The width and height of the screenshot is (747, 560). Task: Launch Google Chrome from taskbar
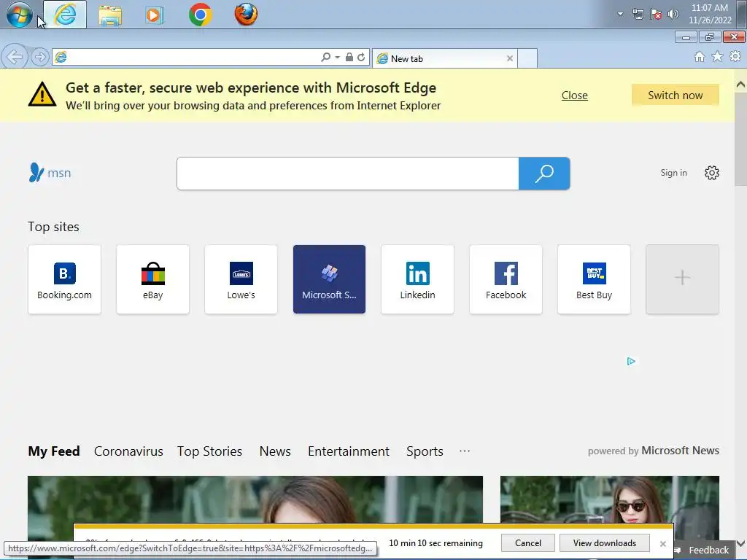click(x=200, y=15)
